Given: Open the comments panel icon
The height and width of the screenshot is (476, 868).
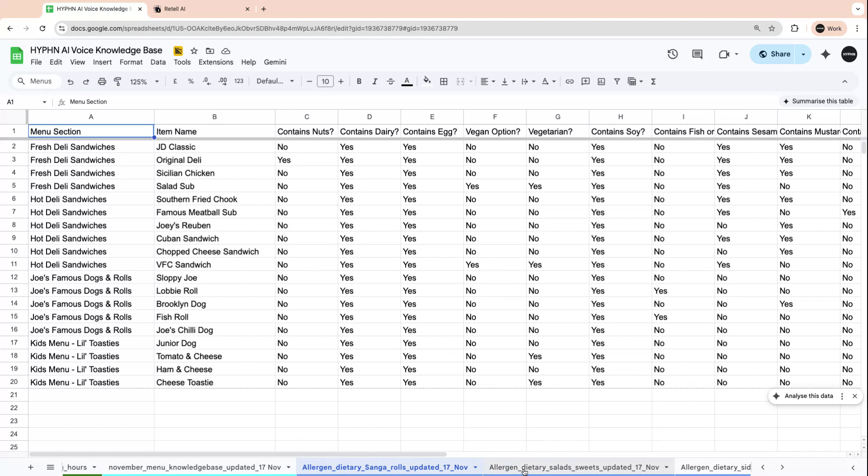Looking at the screenshot, I should (x=697, y=54).
